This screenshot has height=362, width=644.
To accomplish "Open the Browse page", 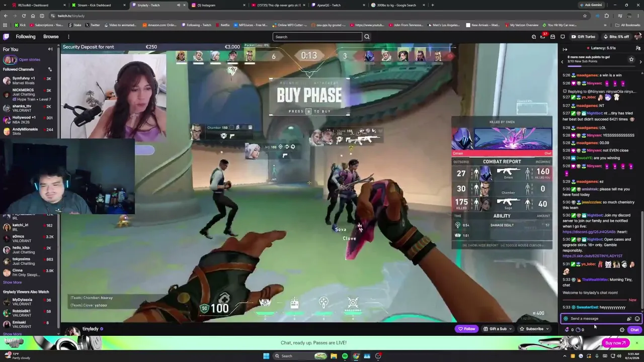I will (51, 37).
